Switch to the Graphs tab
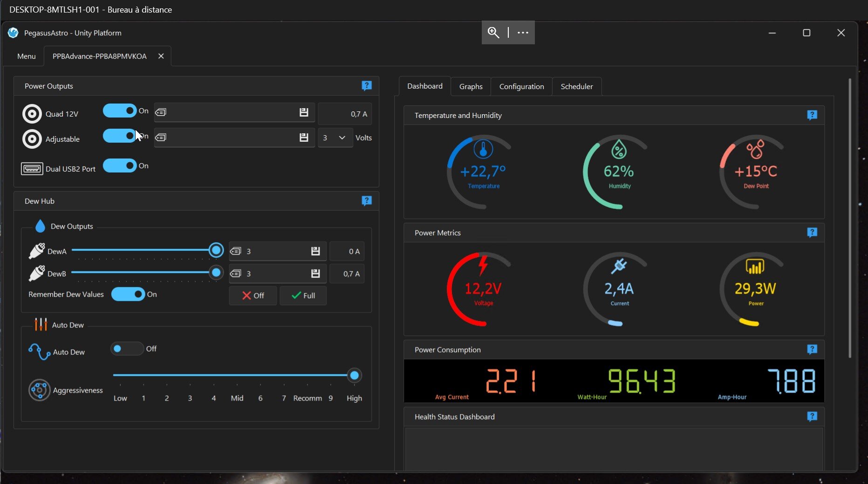 point(471,87)
